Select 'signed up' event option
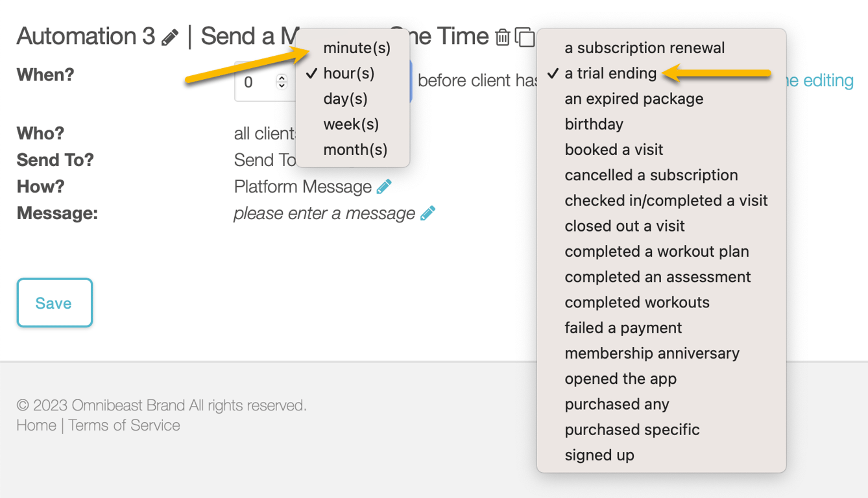 tap(599, 455)
